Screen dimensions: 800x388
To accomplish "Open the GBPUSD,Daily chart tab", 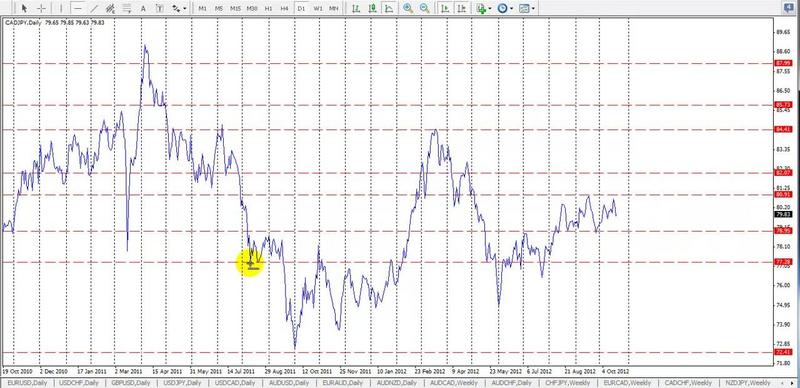I will tap(132, 383).
